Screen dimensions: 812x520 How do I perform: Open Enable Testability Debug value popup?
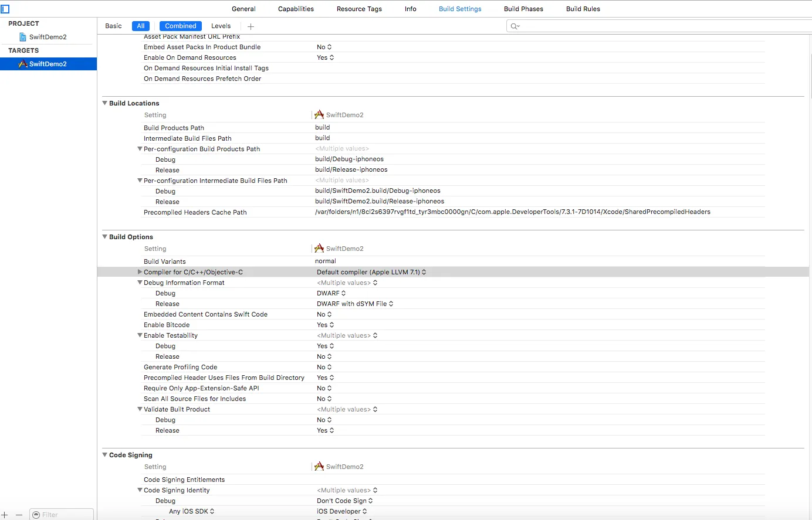[x=326, y=346]
